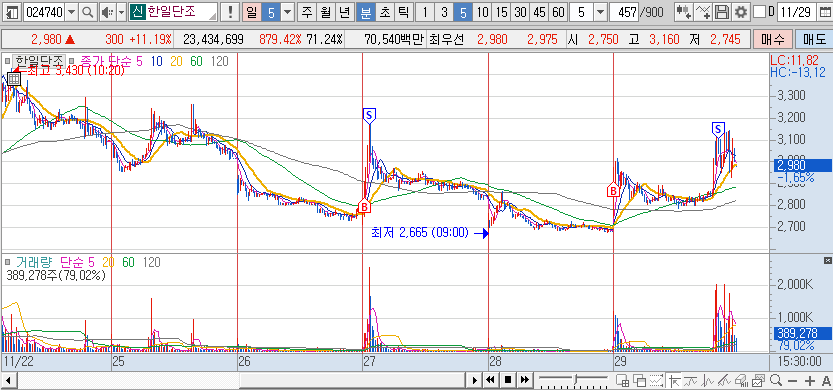Image resolution: width=833 pixels, height=390 pixels.
Task: Select 30-minute interval button
Action: click(521, 12)
